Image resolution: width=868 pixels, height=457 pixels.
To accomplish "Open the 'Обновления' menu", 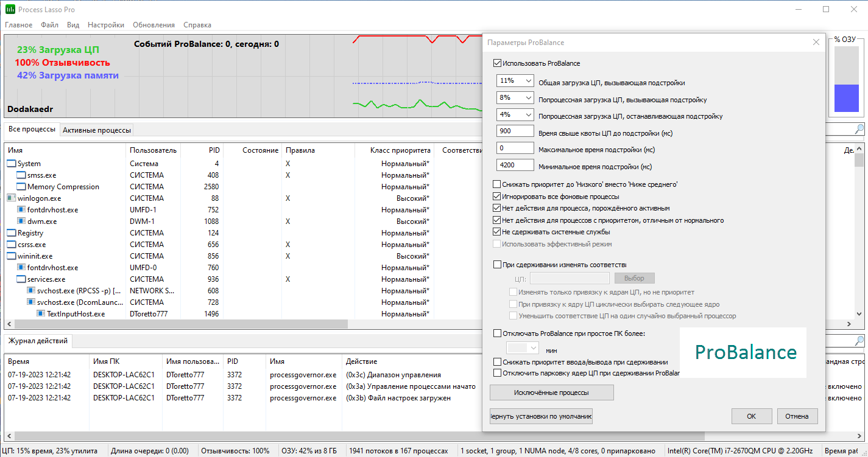I will click(x=153, y=25).
